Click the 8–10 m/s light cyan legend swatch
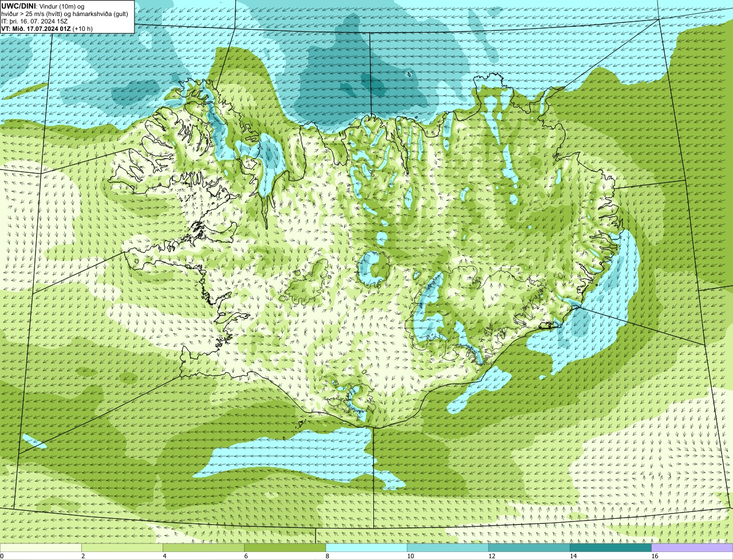733x560 pixels. pos(366,548)
